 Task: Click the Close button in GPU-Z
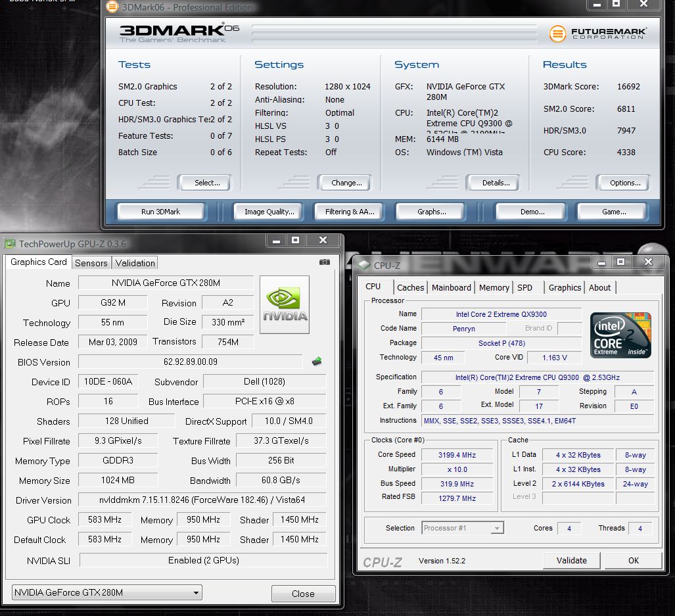(303, 594)
